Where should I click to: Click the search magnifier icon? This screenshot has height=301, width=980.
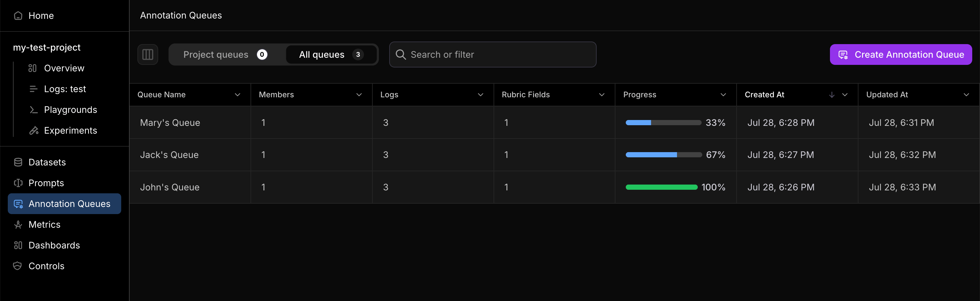[x=401, y=54]
